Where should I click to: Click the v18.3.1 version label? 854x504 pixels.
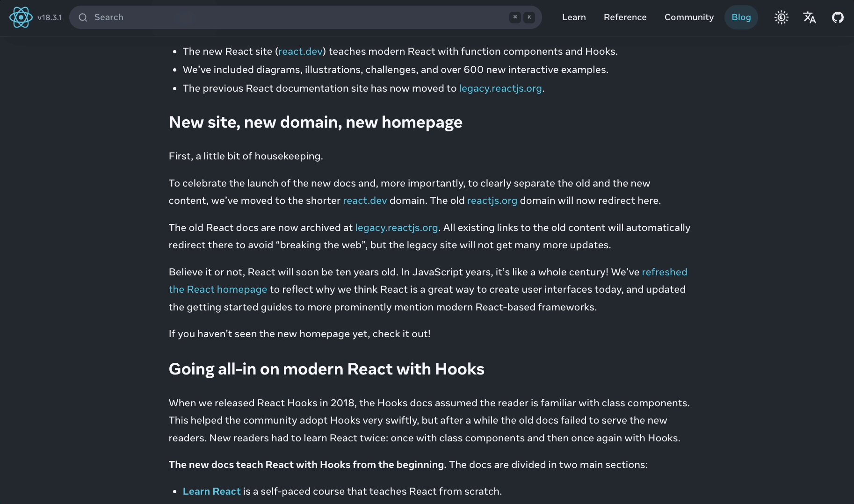pyautogui.click(x=50, y=17)
